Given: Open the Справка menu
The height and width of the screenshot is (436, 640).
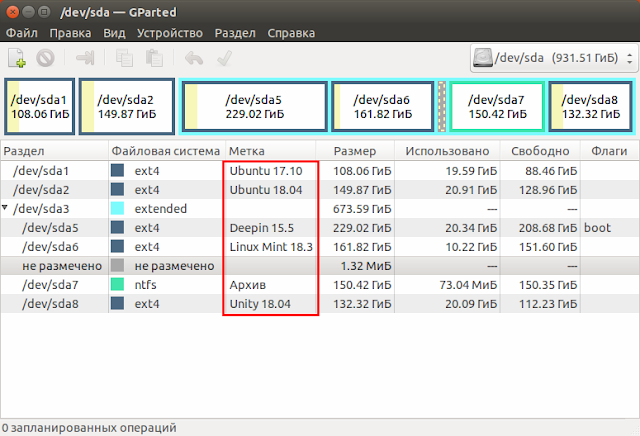Looking at the screenshot, I should click(x=291, y=33).
